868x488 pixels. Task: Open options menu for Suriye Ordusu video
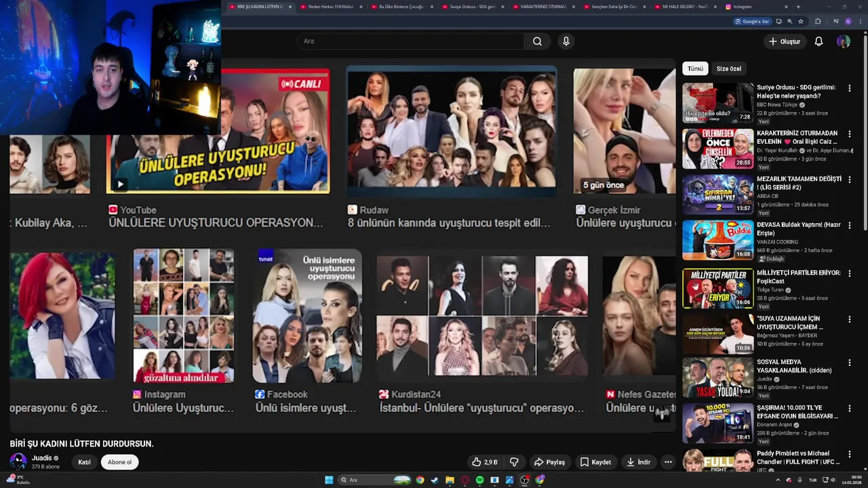(x=849, y=88)
